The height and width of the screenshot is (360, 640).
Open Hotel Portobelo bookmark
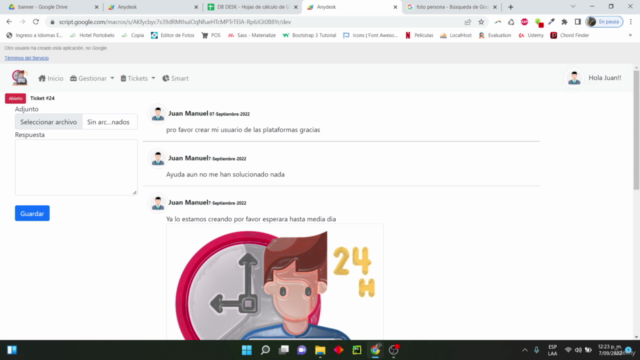(x=92, y=36)
